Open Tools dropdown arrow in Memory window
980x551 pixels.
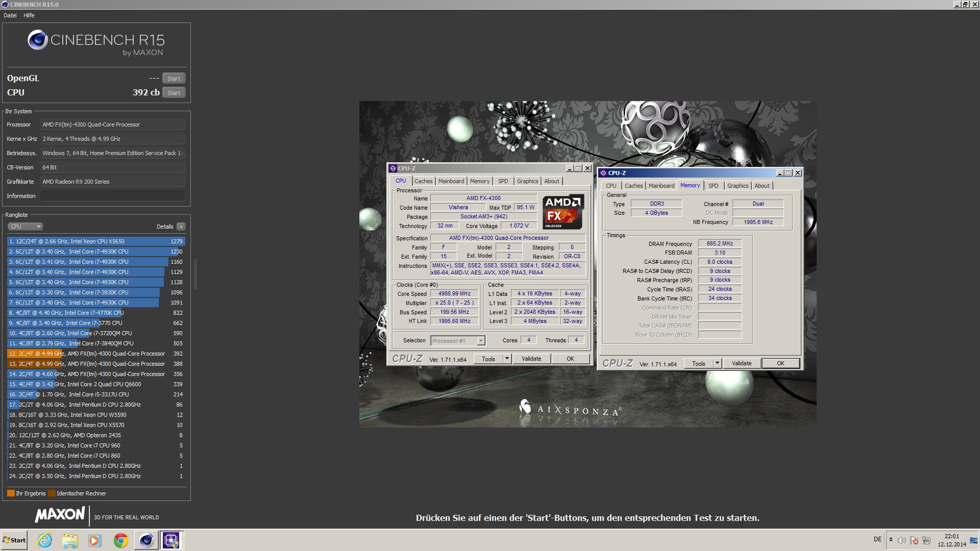[x=717, y=363]
